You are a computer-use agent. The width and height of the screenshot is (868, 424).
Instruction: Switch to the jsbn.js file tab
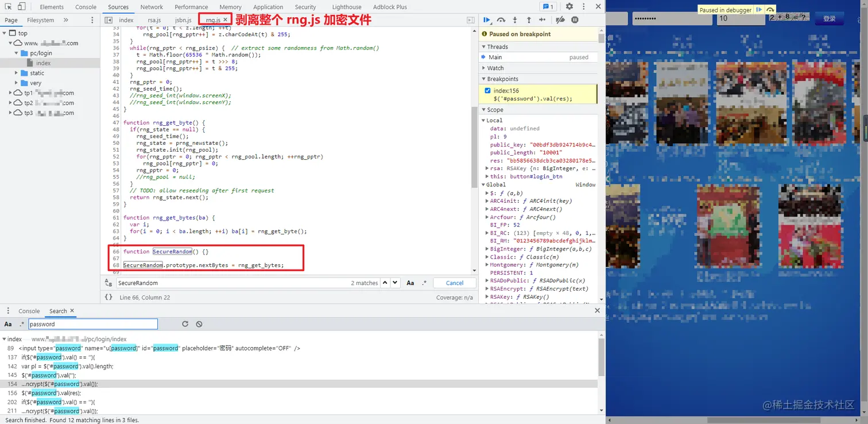(183, 20)
